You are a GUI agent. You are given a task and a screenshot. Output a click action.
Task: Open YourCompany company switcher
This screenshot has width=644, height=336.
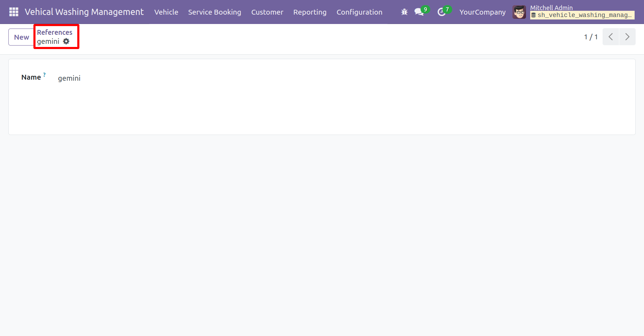(482, 12)
